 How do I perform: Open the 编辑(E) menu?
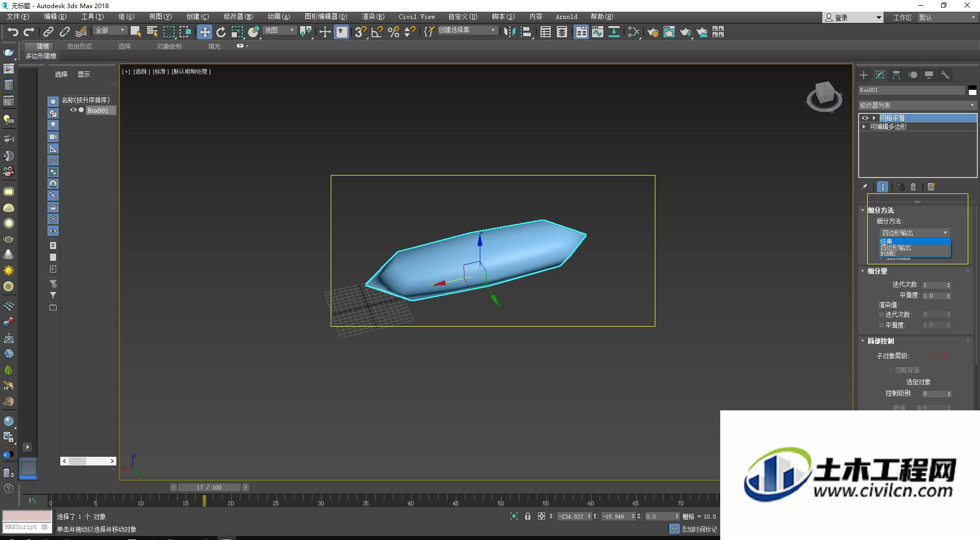(x=56, y=17)
